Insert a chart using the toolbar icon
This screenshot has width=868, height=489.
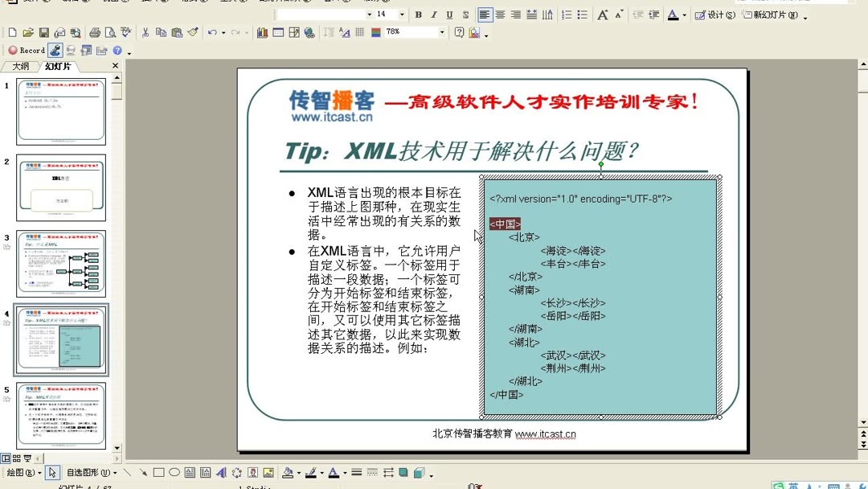pos(262,32)
